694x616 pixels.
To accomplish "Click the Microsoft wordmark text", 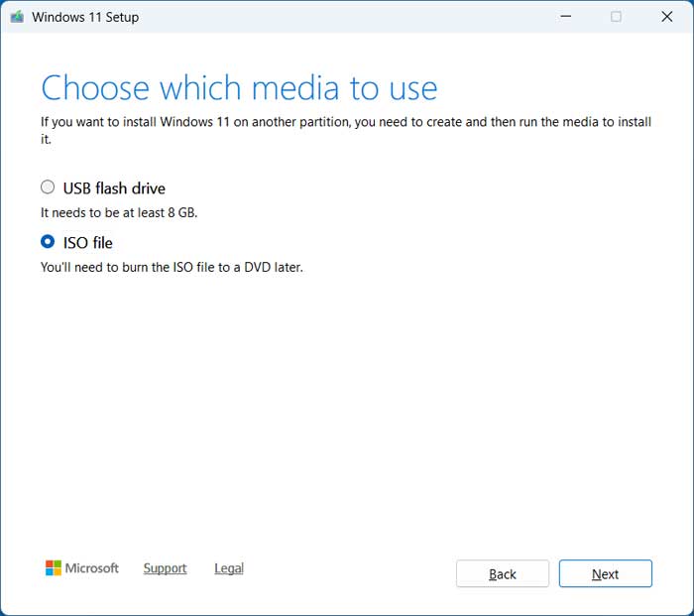I will pyautogui.click(x=92, y=568).
